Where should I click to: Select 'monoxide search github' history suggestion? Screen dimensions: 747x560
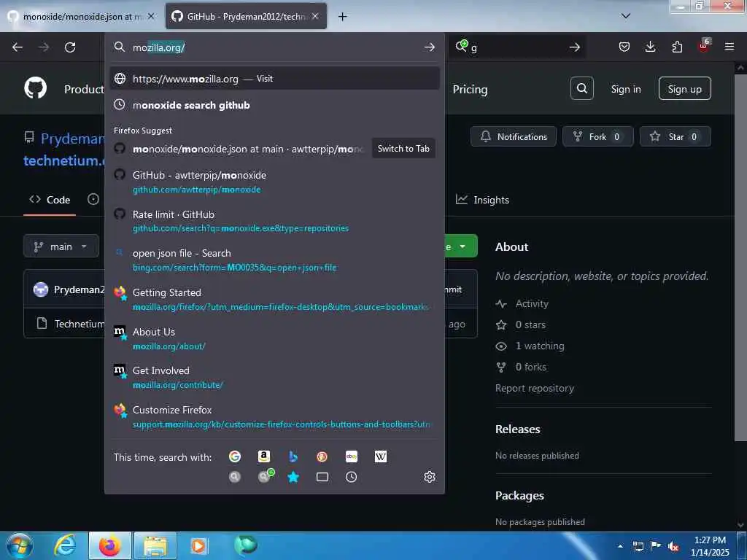274,105
